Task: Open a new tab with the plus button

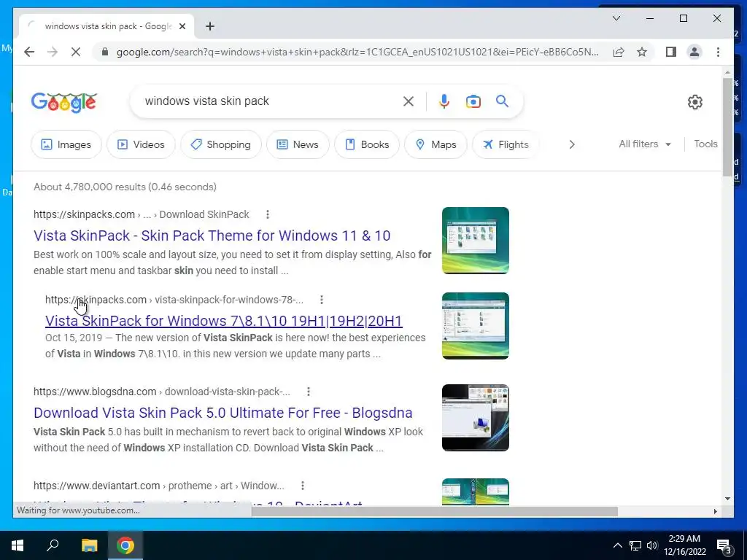Action: pyautogui.click(x=209, y=26)
